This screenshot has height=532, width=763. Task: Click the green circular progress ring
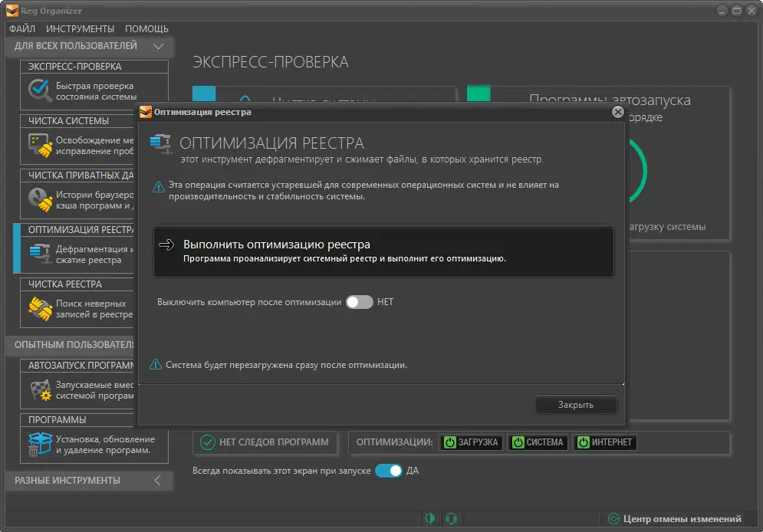637,170
